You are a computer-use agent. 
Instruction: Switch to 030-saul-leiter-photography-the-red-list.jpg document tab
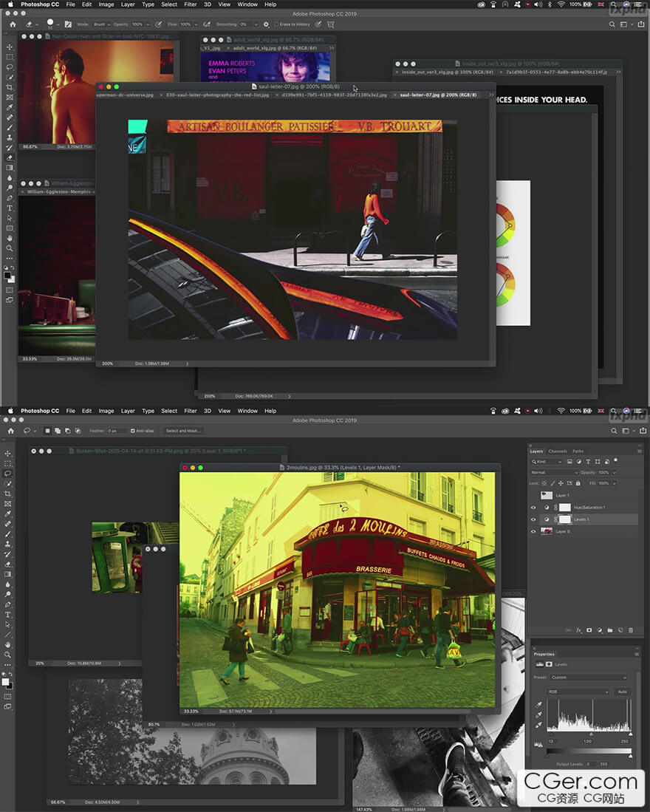pyautogui.click(x=217, y=95)
